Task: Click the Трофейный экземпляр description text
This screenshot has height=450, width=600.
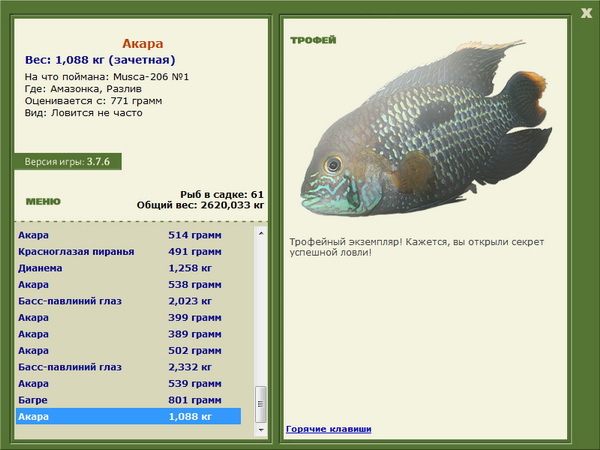Action: click(x=416, y=247)
